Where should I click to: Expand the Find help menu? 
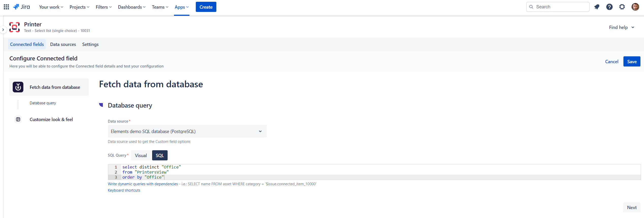click(x=621, y=27)
